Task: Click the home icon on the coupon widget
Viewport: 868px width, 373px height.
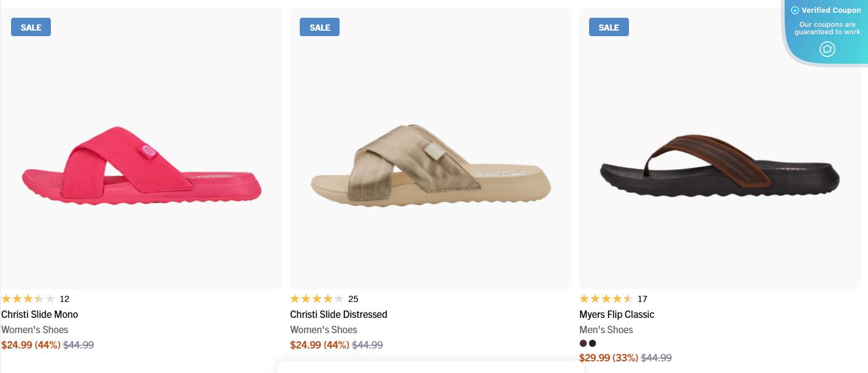Action: [827, 49]
